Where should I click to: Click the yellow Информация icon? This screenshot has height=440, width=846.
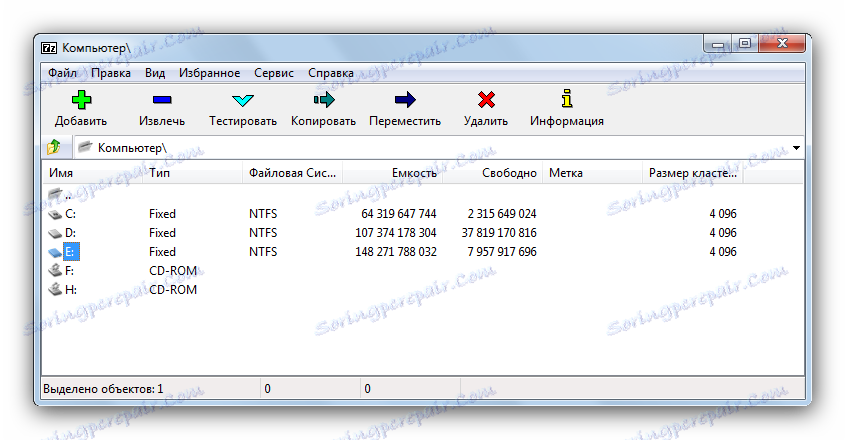[x=567, y=99]
